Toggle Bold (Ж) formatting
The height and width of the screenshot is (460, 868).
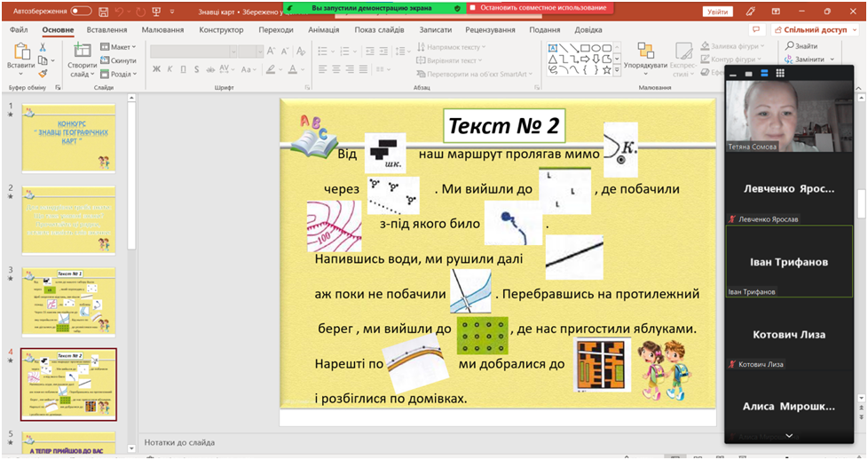(156, 69)
